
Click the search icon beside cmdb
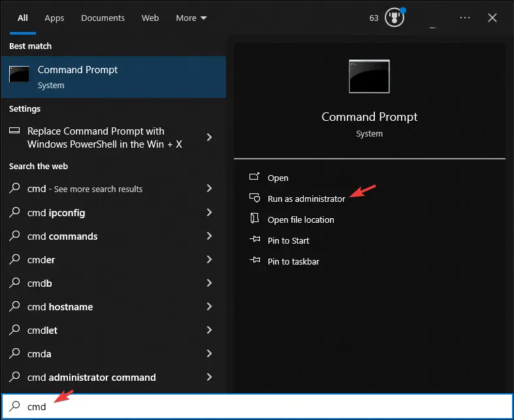pos(14,283)
